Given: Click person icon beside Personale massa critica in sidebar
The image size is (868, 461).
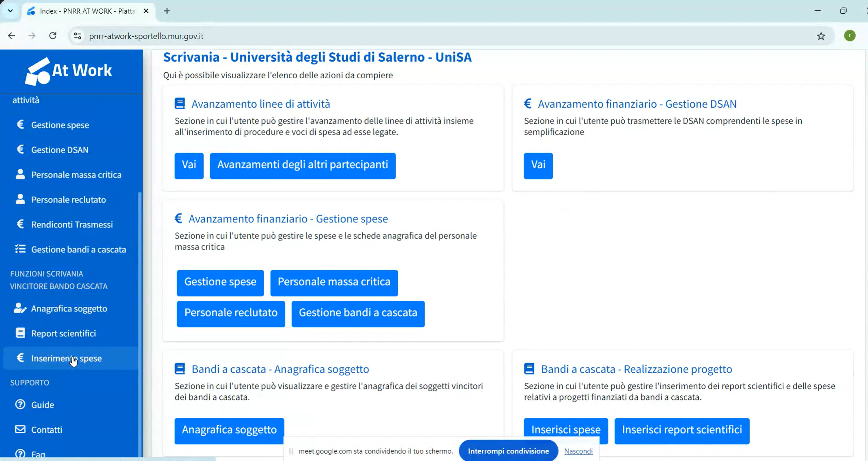Looking at the screenshot, I should (20, 174).
